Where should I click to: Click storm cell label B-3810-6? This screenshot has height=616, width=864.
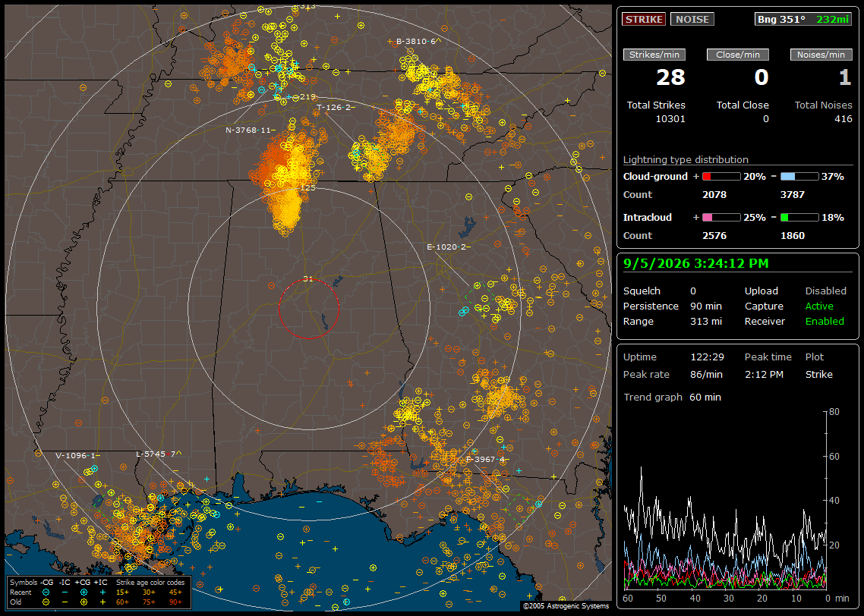pyautogui.click(x=416, y=41)
